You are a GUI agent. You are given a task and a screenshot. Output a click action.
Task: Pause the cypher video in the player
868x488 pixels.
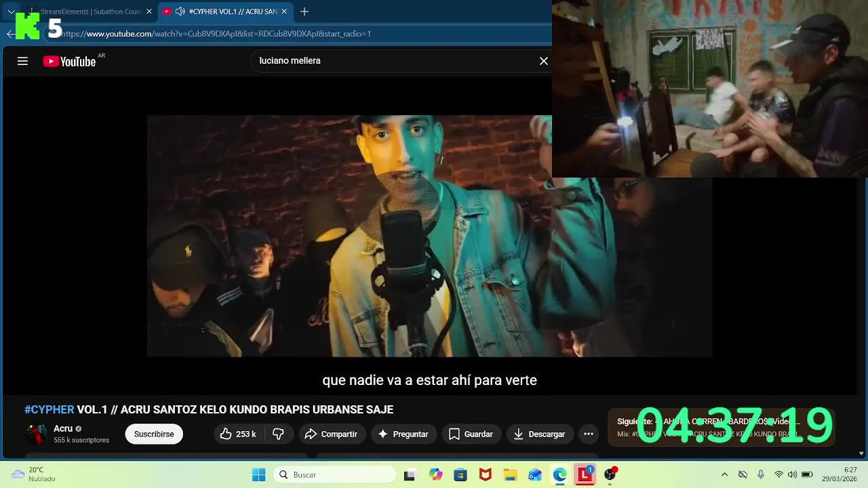pyautogui.click(x=429, y=236)
